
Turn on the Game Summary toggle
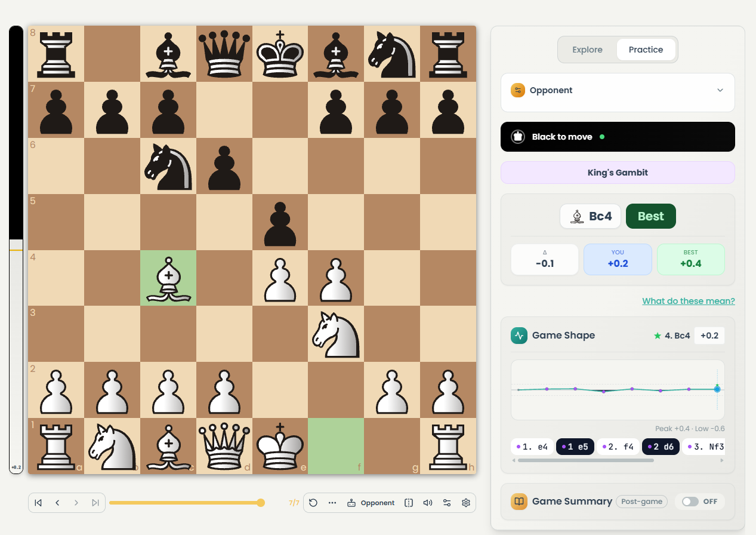tap(690, 502)
